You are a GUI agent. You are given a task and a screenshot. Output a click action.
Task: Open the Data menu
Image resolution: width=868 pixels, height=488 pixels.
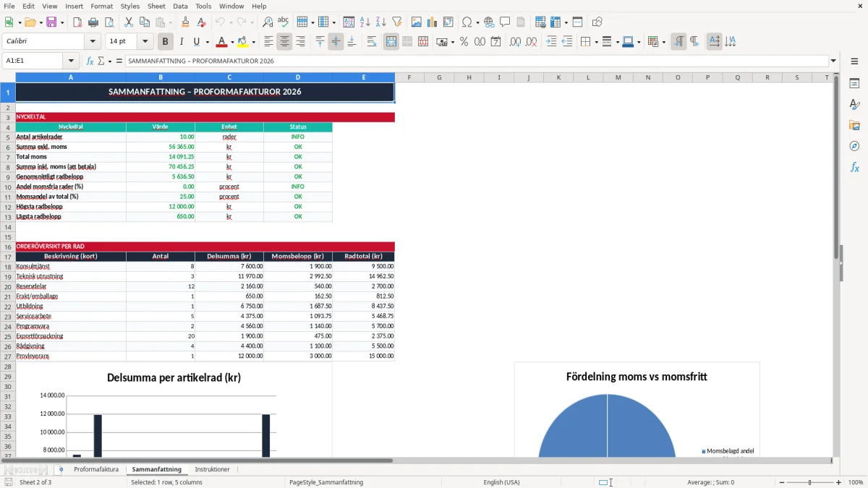pyautogui.click(x=180, y=6)
